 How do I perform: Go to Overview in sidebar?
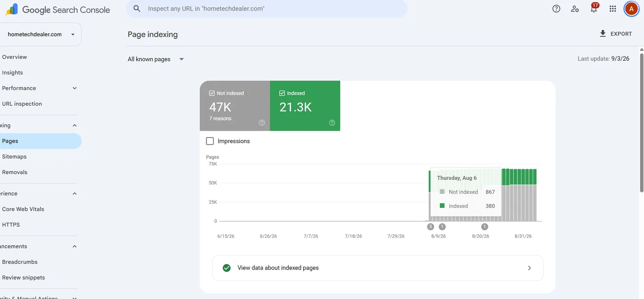point(14,57)
